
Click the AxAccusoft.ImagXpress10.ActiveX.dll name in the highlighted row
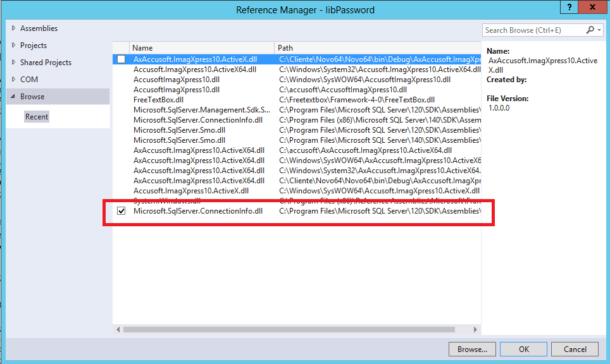(x=195, y=59)
